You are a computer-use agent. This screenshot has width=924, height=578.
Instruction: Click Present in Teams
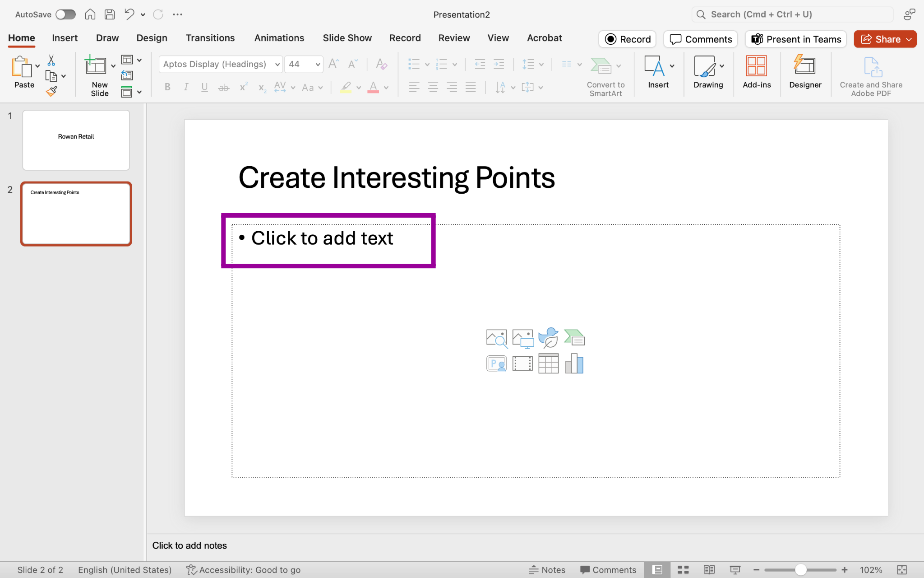tap(796, 39)
